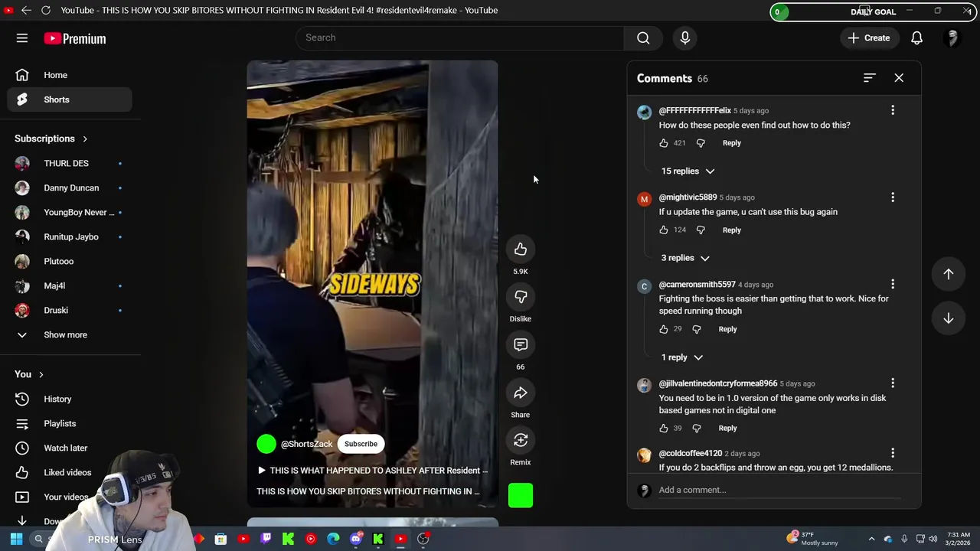Dislike the short video
Viewport: 980px width, 551px height.
521,297
